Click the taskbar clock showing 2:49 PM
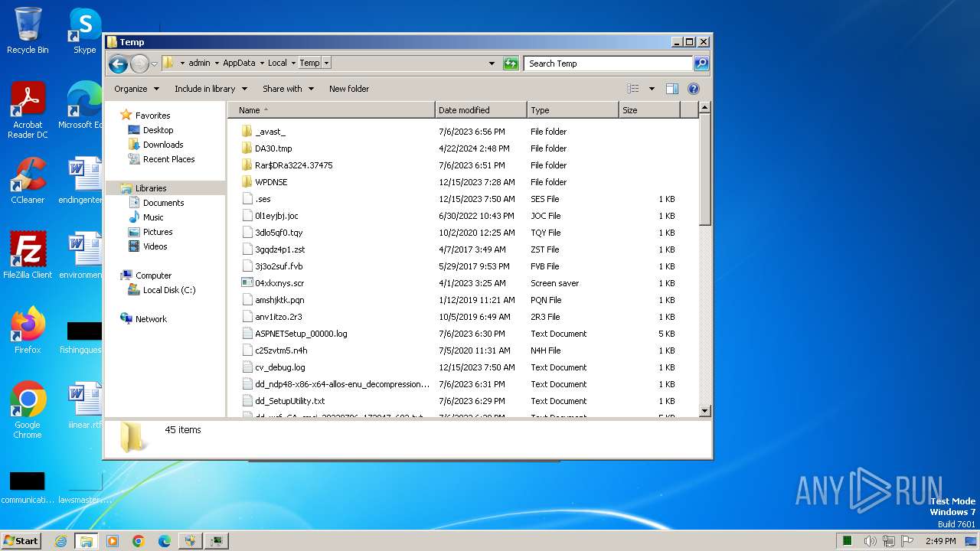 [940, 541]
